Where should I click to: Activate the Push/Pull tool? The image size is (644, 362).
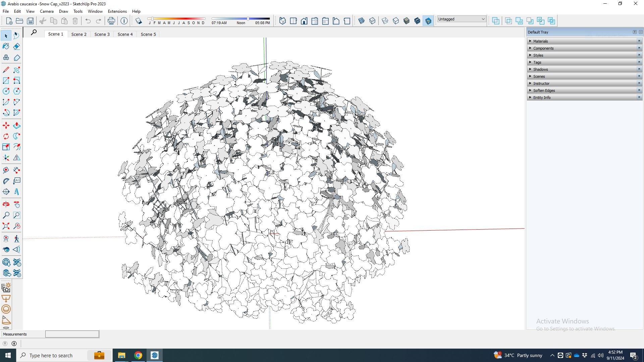coord(17,125)
